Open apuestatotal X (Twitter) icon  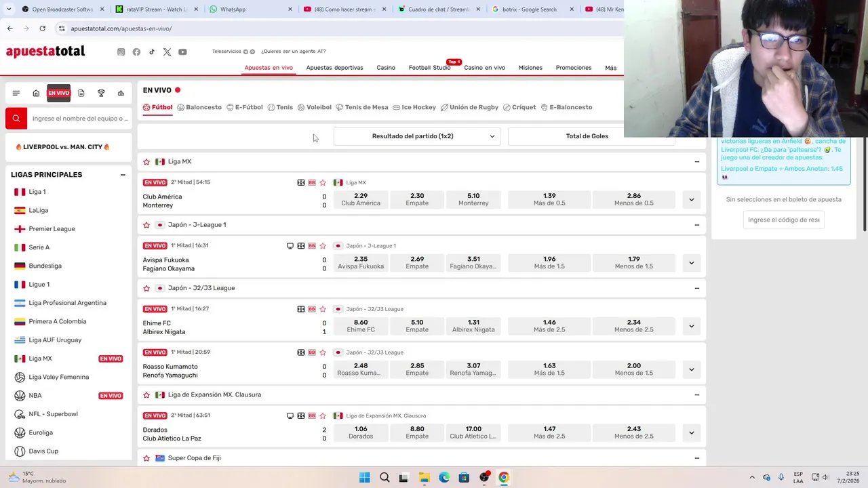[167, 52]
